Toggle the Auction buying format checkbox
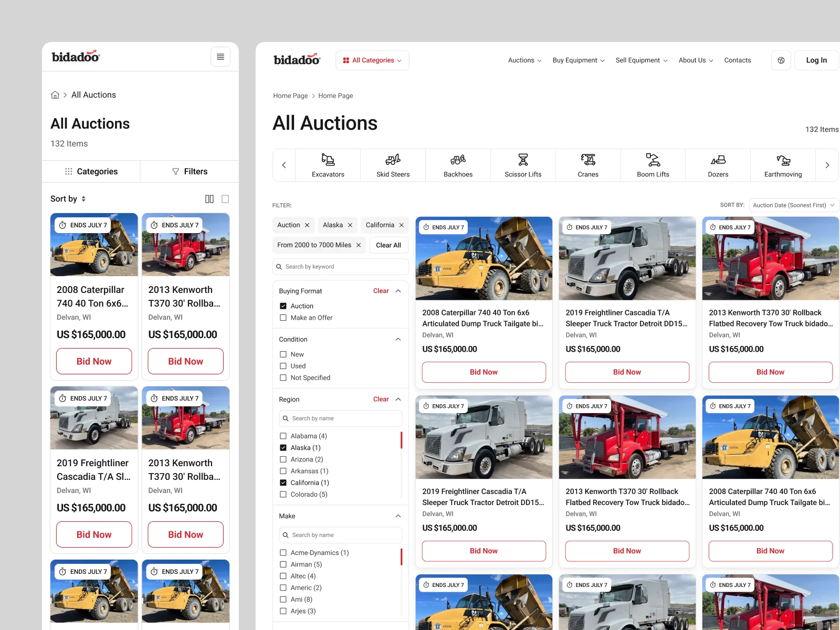840x630 pixels. pyautogui.click(x=283, y=306)
